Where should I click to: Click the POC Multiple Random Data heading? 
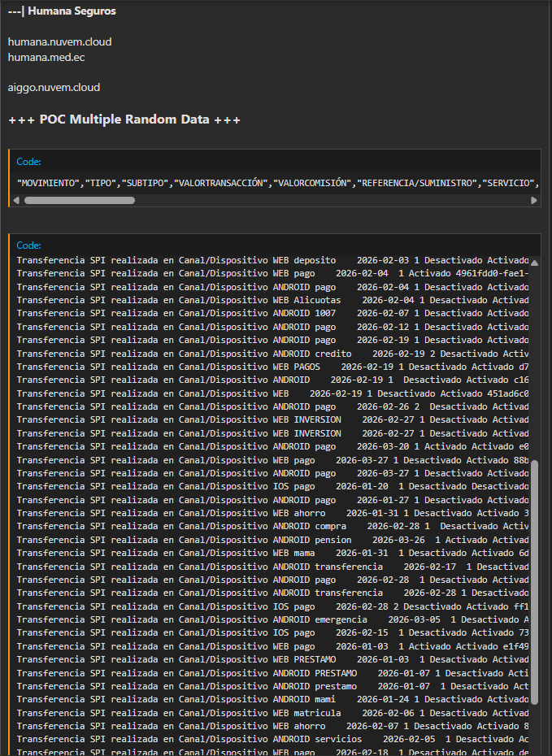click(124, 119)
